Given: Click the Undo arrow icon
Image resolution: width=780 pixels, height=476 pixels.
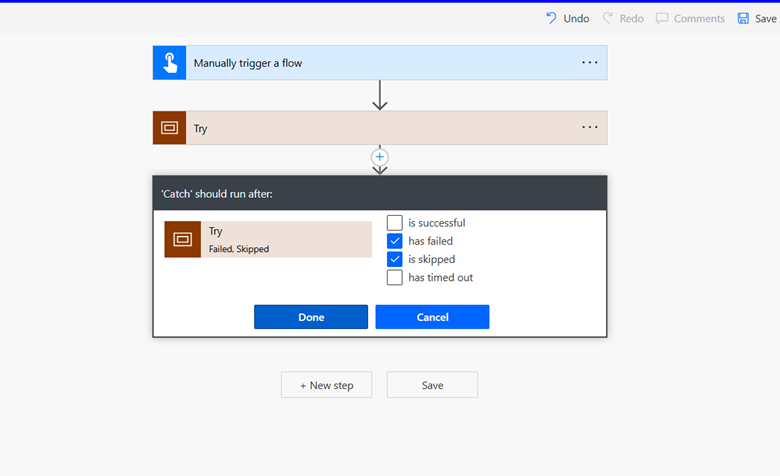Looking at the screenshot, I should coord(551,18).
